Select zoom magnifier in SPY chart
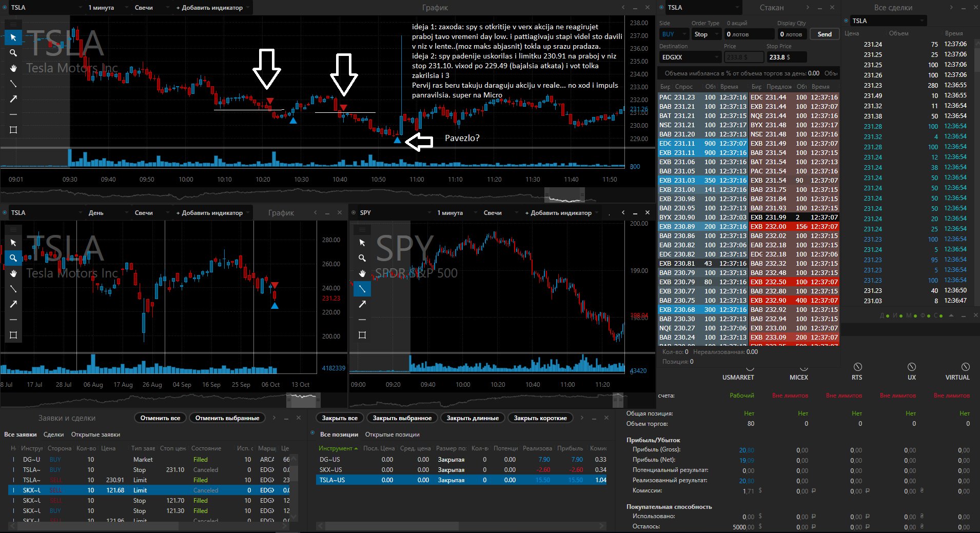The image size is (980, 533). point(362,258)
